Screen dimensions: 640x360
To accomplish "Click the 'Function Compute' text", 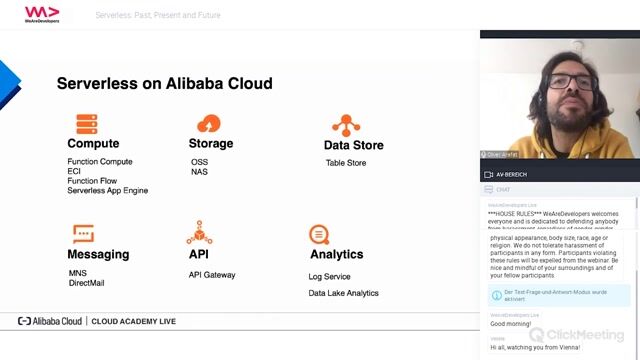I will click(x=100, y=162).
